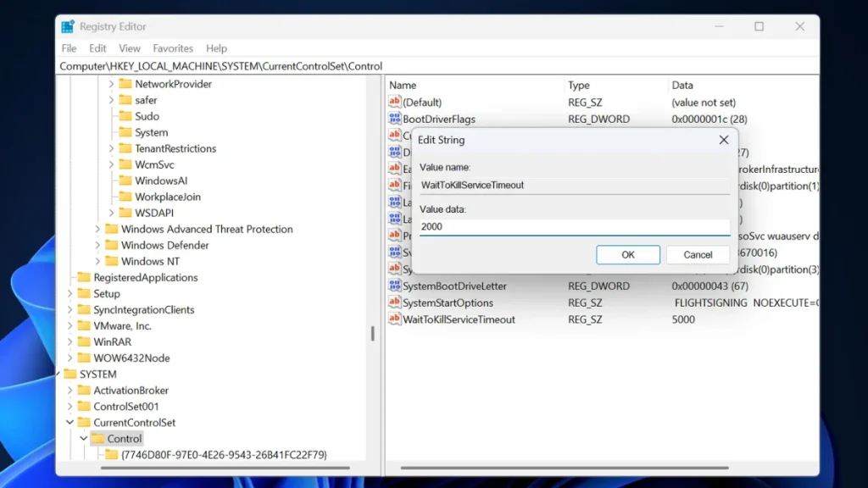The height and width of the screenshot is (488, 868).
Task: Click the tree pane horizontal scrollbar
Action: pyautogui.click(x=225, y=468)
